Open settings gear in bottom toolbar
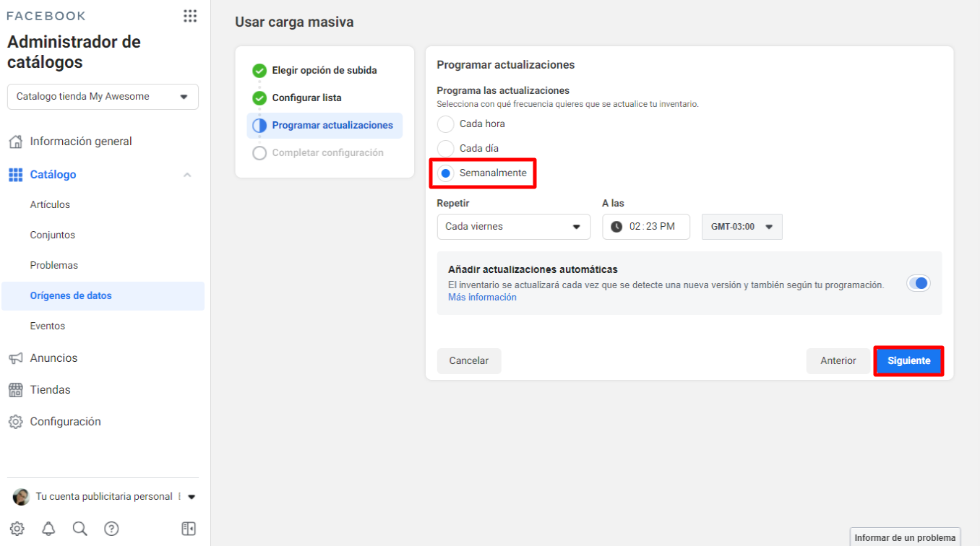The height and width of the screenshot is (546, 980). 17,529
